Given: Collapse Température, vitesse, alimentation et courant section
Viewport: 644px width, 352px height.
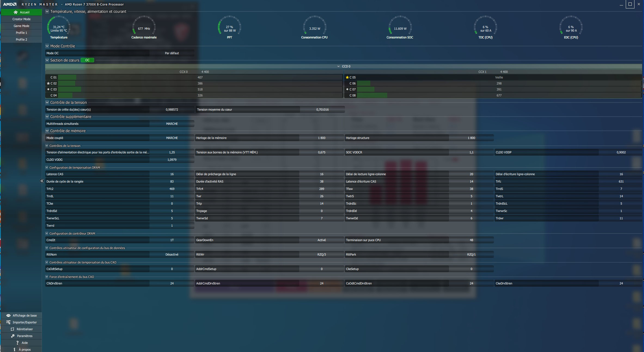Looking at the screenshot, I should tap(47, 11).
